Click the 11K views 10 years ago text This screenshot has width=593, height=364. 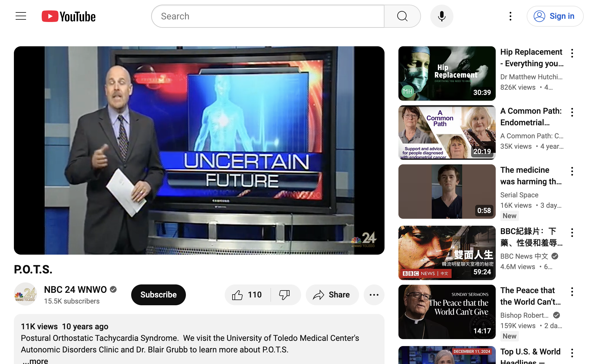coord(65,327)
